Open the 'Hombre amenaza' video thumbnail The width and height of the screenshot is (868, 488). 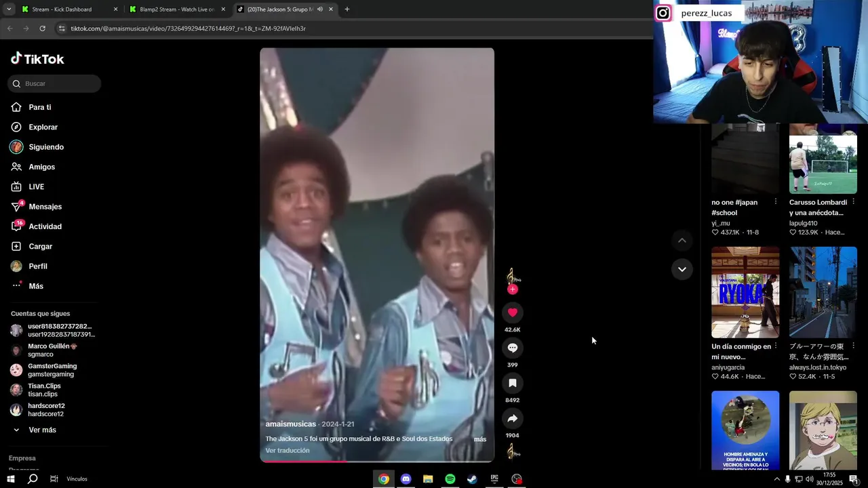click(x=745, y=430)
